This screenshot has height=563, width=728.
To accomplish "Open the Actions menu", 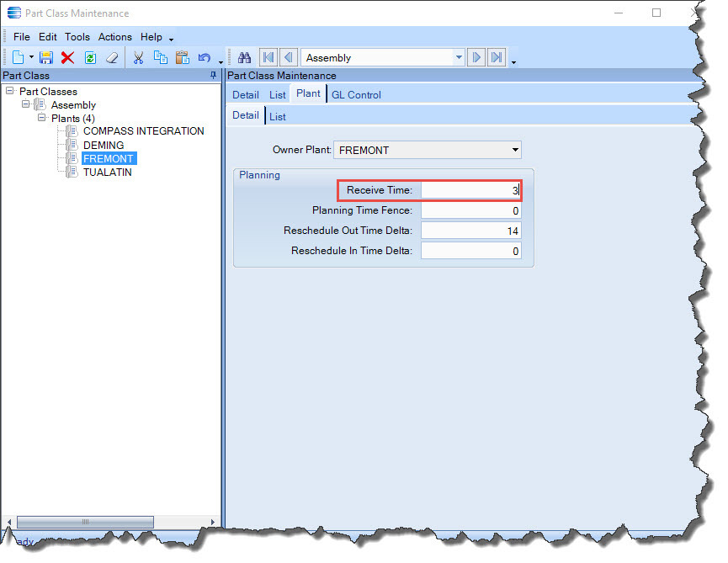I will pos(114,37).
